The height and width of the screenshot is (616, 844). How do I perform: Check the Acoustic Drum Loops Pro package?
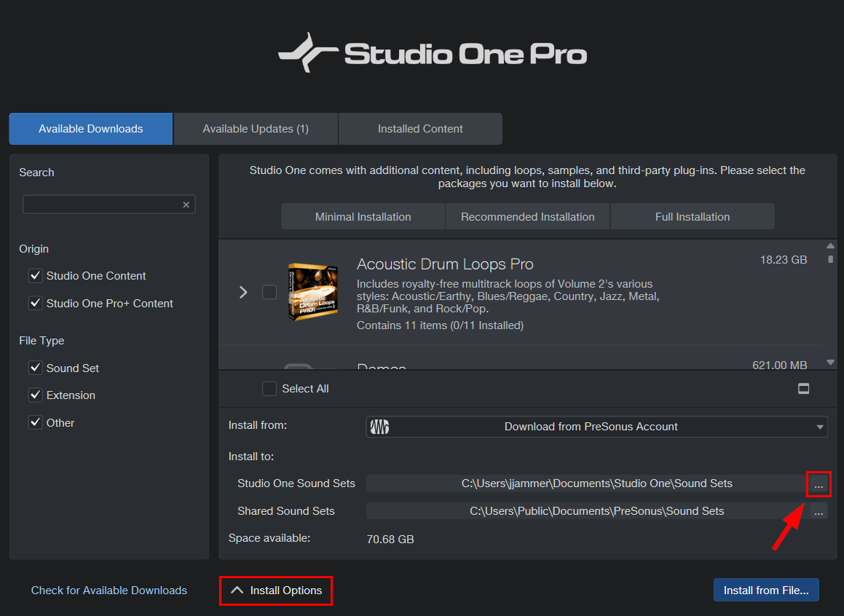tap(269, 292)
